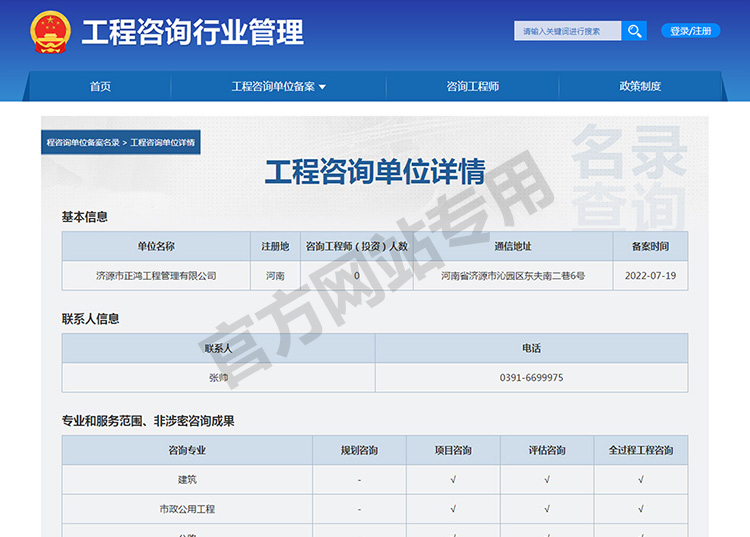Go to the 首页 nav item
This screenshot has width=750, height=537.
[100, 87]
